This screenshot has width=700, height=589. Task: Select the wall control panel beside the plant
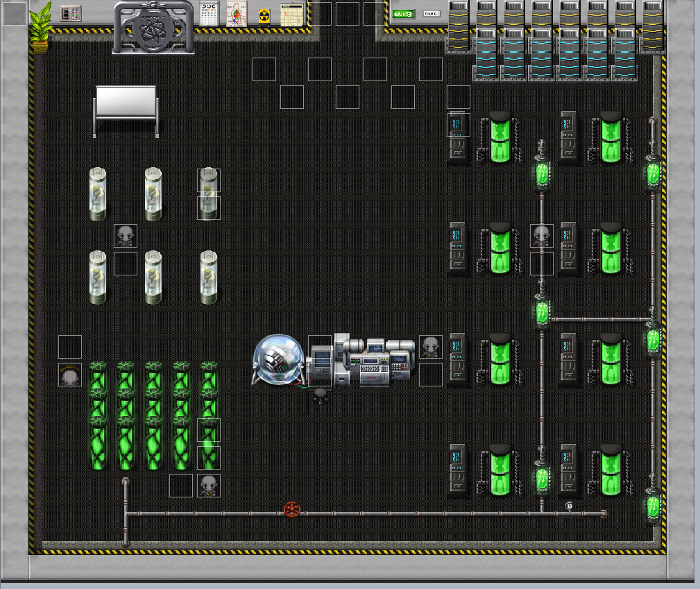(x=71, y=13)
